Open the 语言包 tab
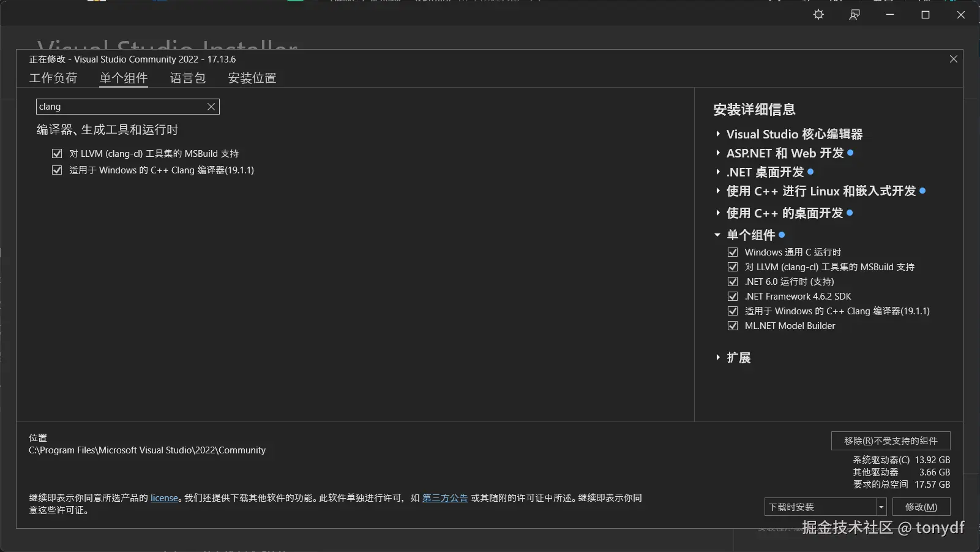 [x=188, y=78]
